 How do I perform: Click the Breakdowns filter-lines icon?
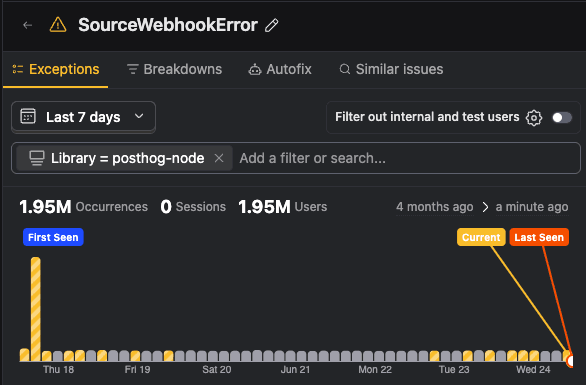coord(133,69)
